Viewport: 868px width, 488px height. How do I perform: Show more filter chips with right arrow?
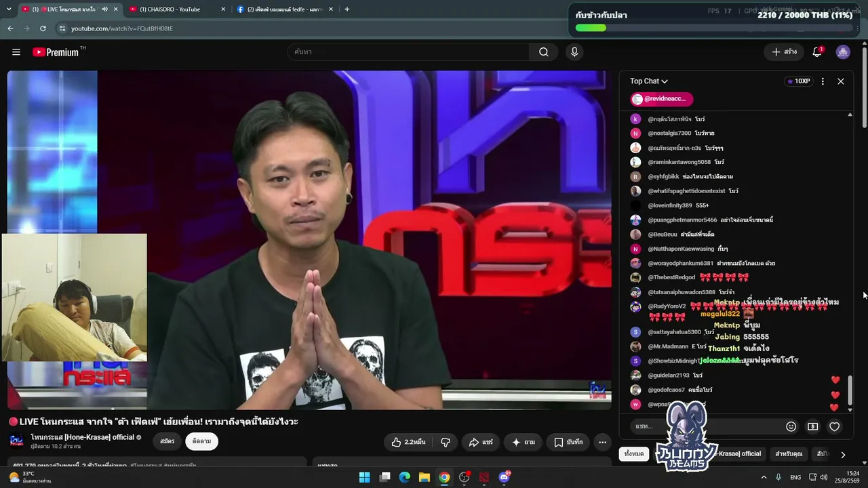843,455
